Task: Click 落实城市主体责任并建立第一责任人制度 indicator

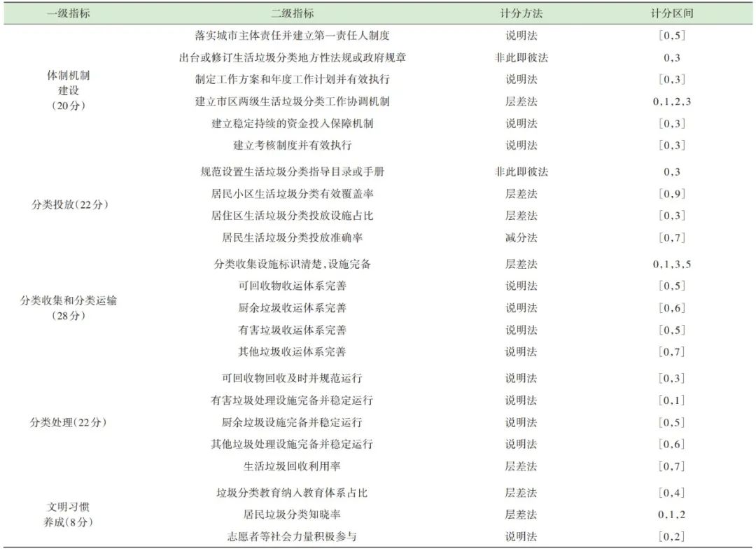Action: pyautogui.click(x=292, y=35)
